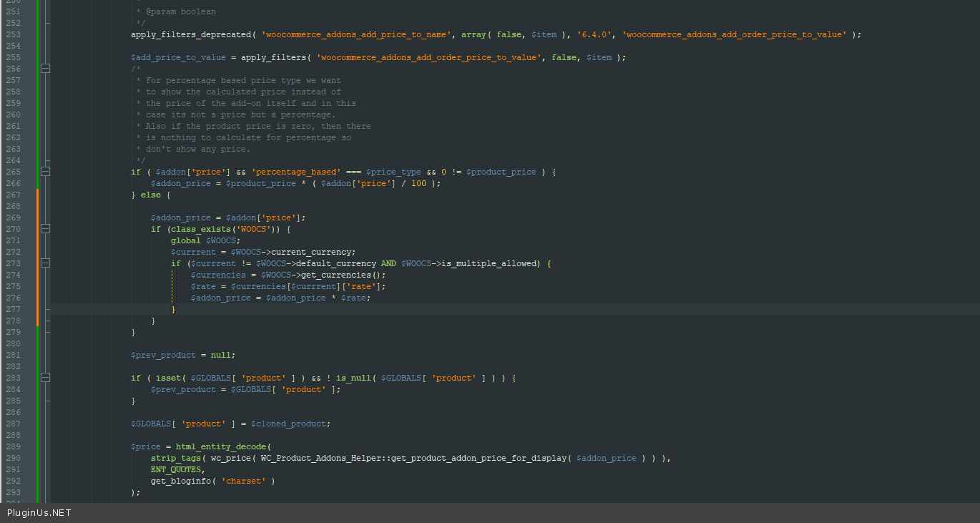The height and width of the screenshot is (523, 980).
Task: Click the orange change marker beside line 269
Action: pos(37,217)
